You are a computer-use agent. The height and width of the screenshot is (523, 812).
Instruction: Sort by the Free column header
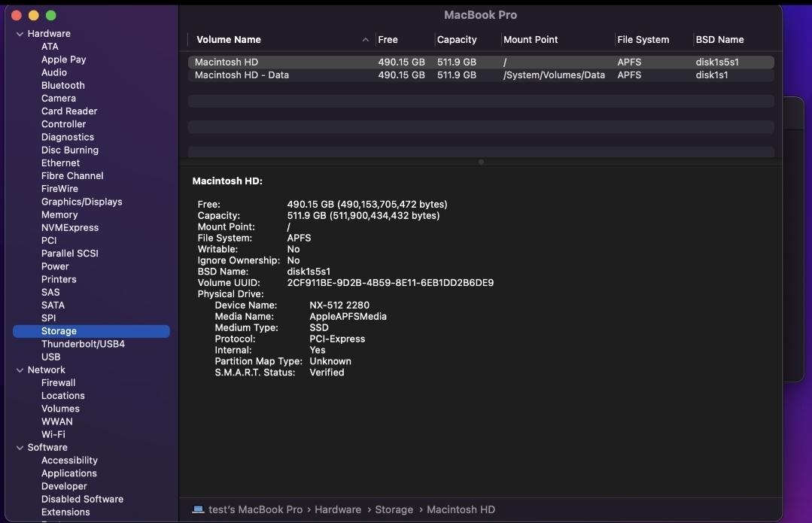coord(388,40)
